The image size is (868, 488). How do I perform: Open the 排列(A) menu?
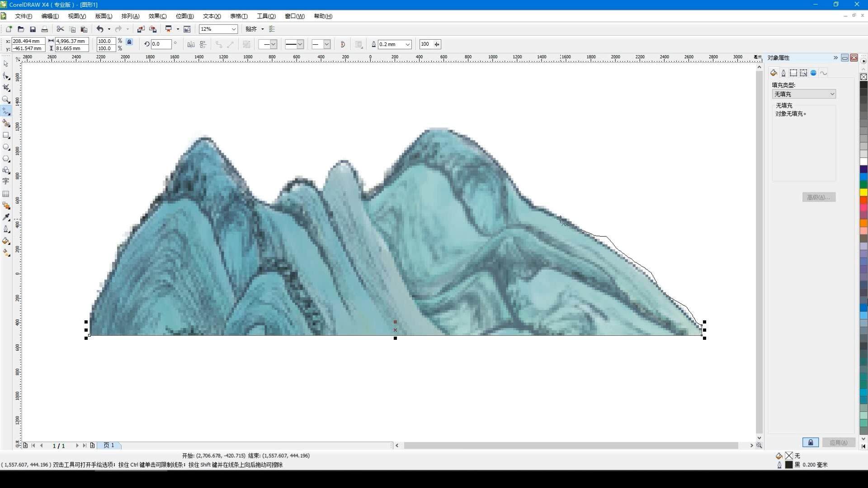[130, 16]
